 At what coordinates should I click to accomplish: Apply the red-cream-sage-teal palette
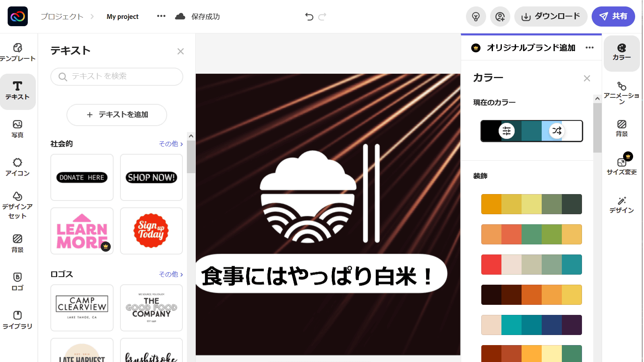coord(532,265)
